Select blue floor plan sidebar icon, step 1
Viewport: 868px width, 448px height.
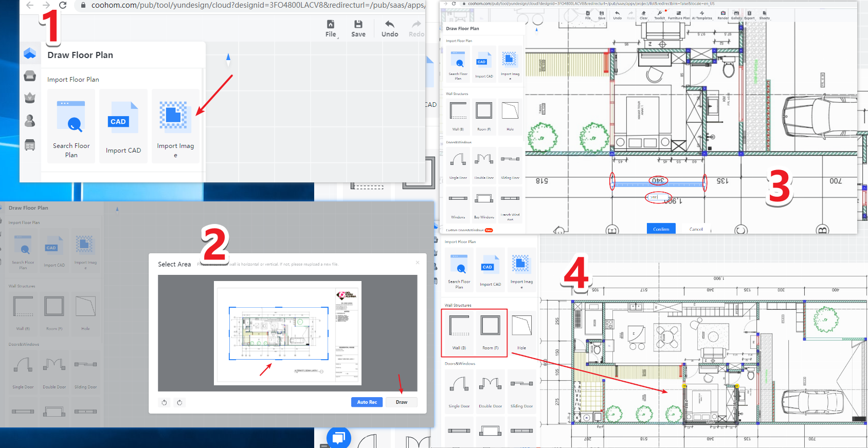point(30,53)
